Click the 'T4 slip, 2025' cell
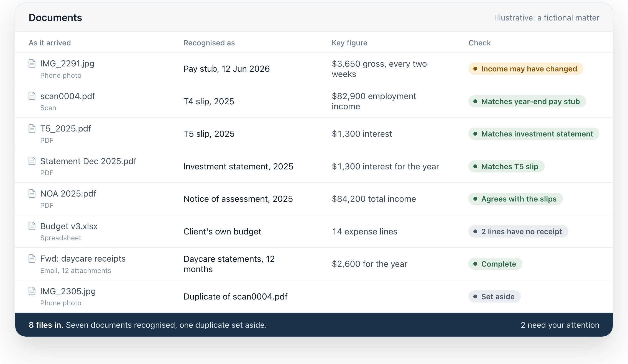 [x=209, y=101]
